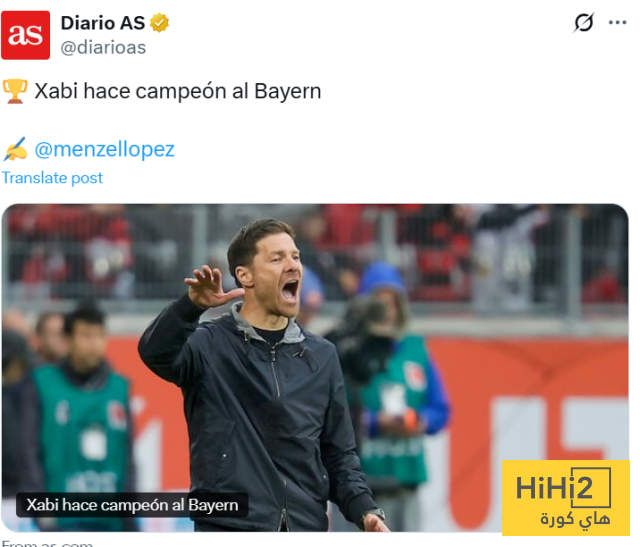Screen dimensions: 640x547
Task: Open the three-dot more options menu
Action: (617, 22)
